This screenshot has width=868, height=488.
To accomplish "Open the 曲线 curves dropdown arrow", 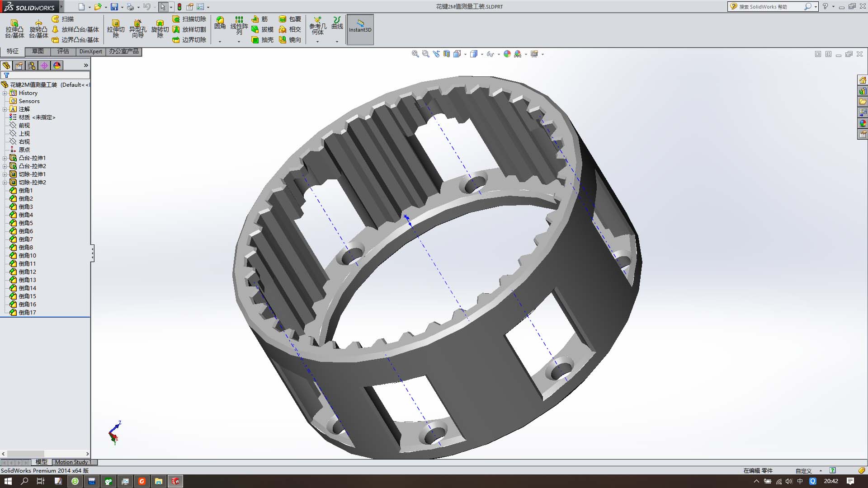I will tap(337, 42).
